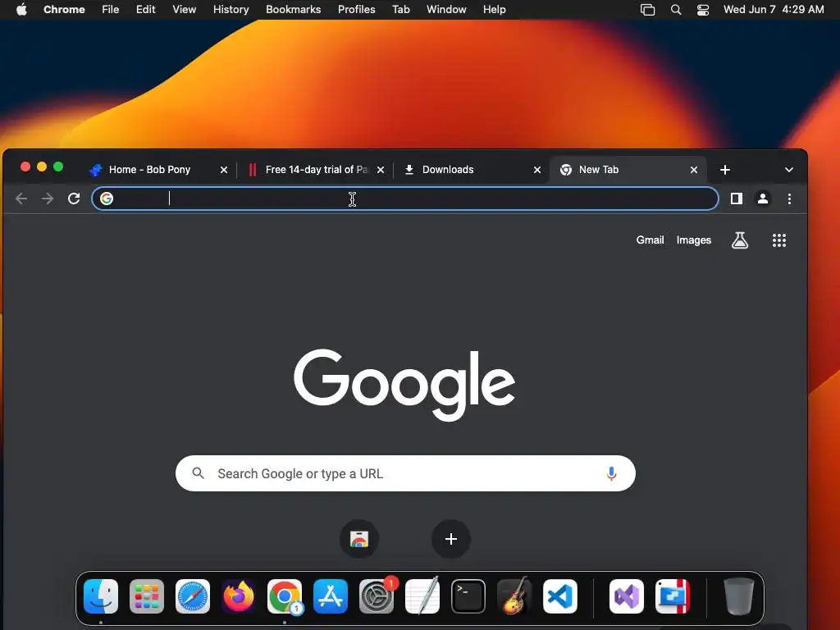Close the Home - Bob Pony tab
840x630 pixels.
(x=224, y=170)
